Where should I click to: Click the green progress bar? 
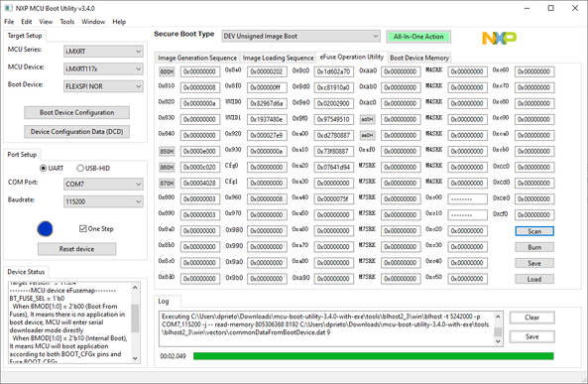374,356
